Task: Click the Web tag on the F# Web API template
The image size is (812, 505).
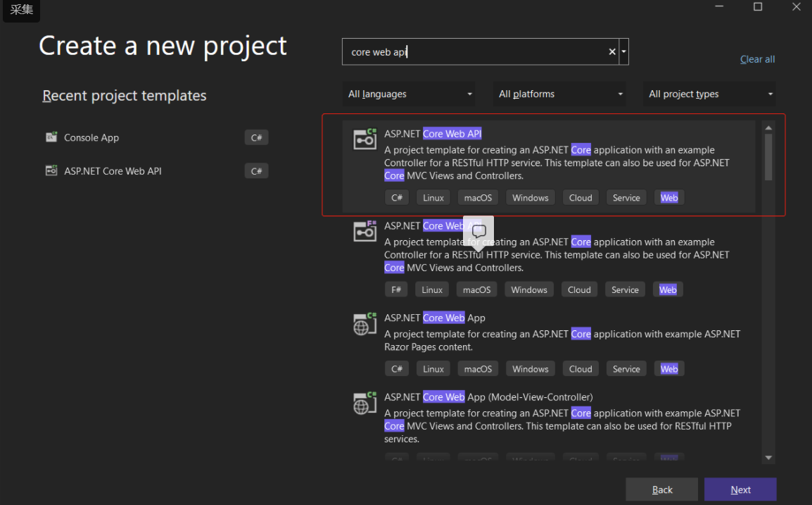Action: click(x=668, y=289)
